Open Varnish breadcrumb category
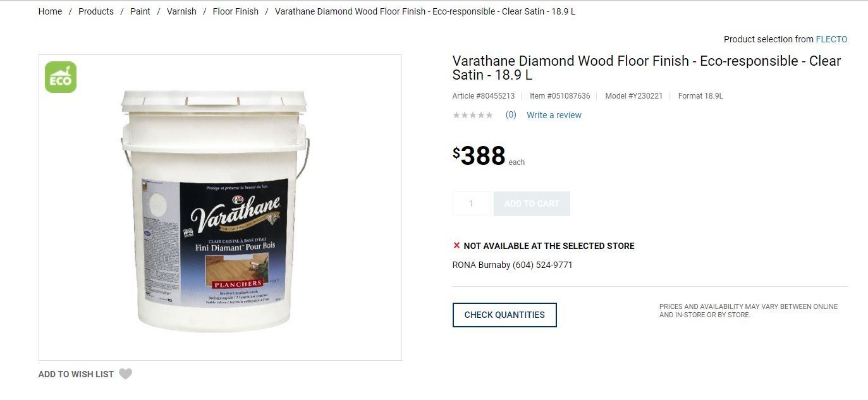 181,11
